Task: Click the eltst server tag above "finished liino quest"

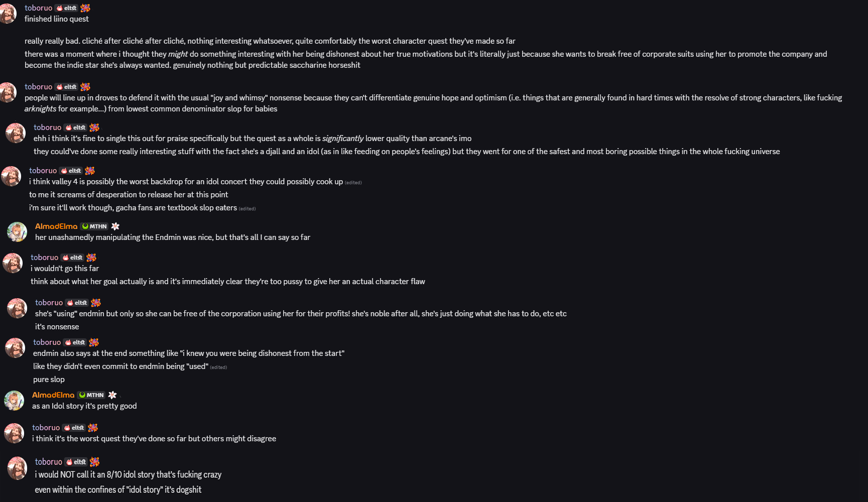Action: coord(66,8)
